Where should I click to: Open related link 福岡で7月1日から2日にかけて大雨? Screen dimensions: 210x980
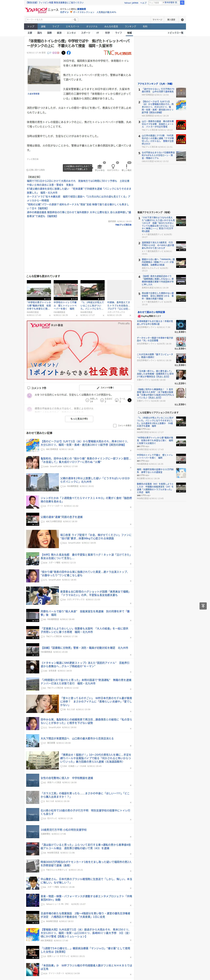pyautogui.click(x=78, y=183)
